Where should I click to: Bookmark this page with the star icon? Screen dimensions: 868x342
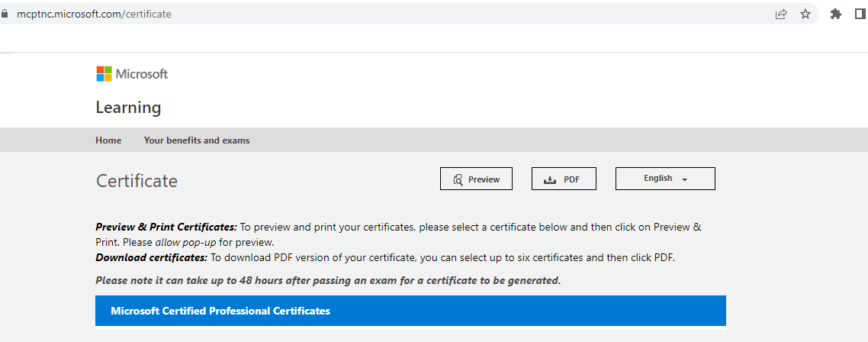click(x=805, y=15)
